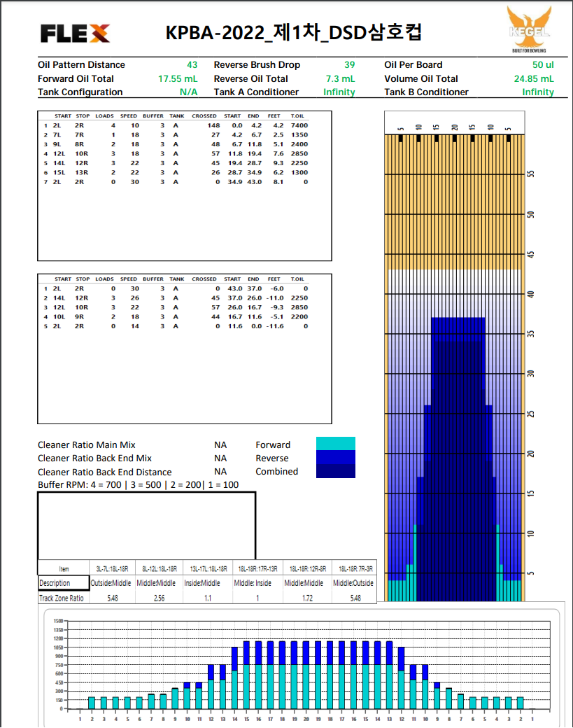Click the Cleaner Ratio Main Mix label
The width and height of the screenshot is (573, 728).
point(86,444)
